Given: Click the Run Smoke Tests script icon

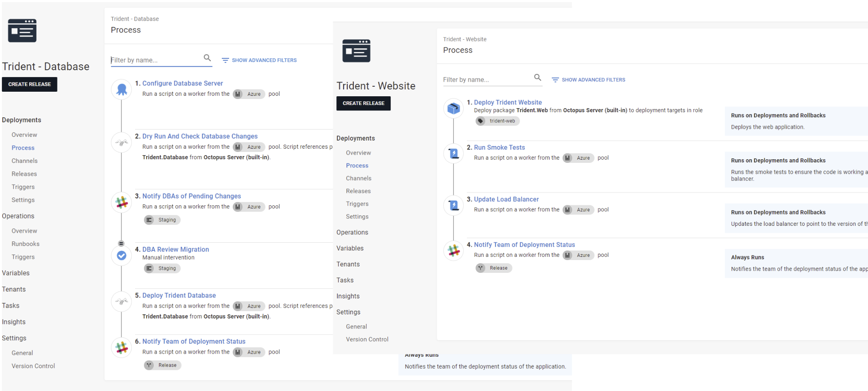Looking at the screenshot, I should 453,154.
